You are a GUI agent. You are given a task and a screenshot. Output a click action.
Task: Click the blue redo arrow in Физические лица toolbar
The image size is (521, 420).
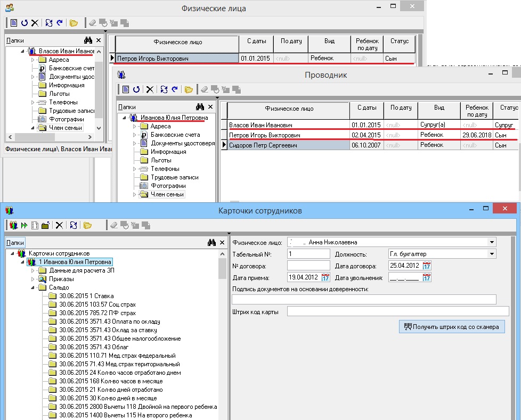pos(60,23)
